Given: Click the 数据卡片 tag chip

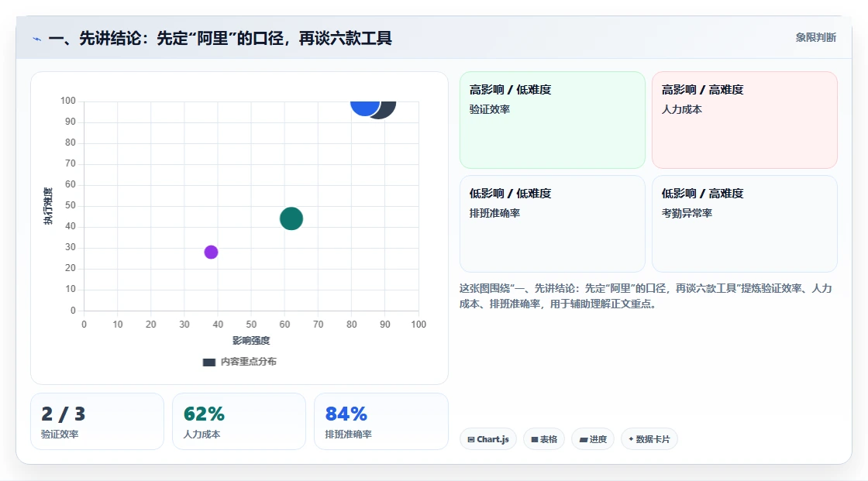Looking at the screenshot, I should 649,439.
